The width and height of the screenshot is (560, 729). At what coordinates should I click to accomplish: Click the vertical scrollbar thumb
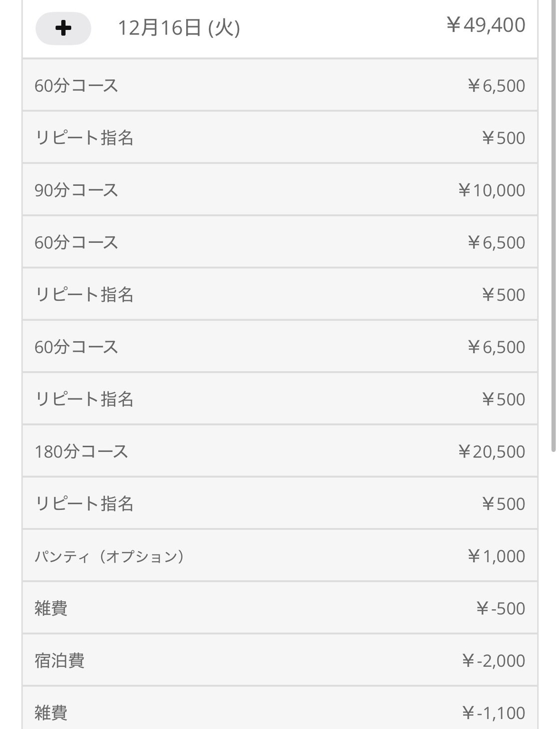pos(553,225)
